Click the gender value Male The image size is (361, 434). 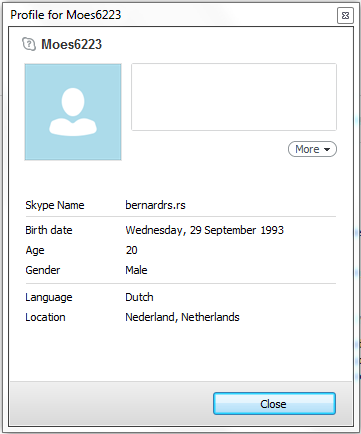pyautogui.click(x=136, y=270)
